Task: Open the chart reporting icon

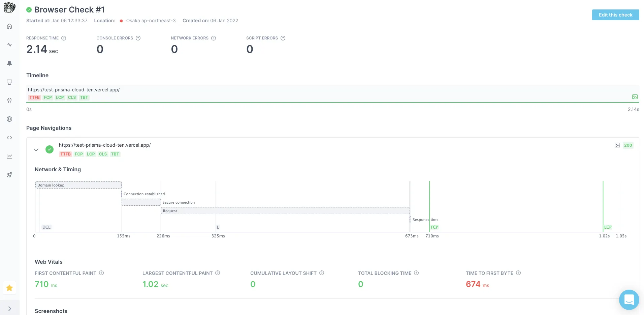Action: click(x=9, y=156)
